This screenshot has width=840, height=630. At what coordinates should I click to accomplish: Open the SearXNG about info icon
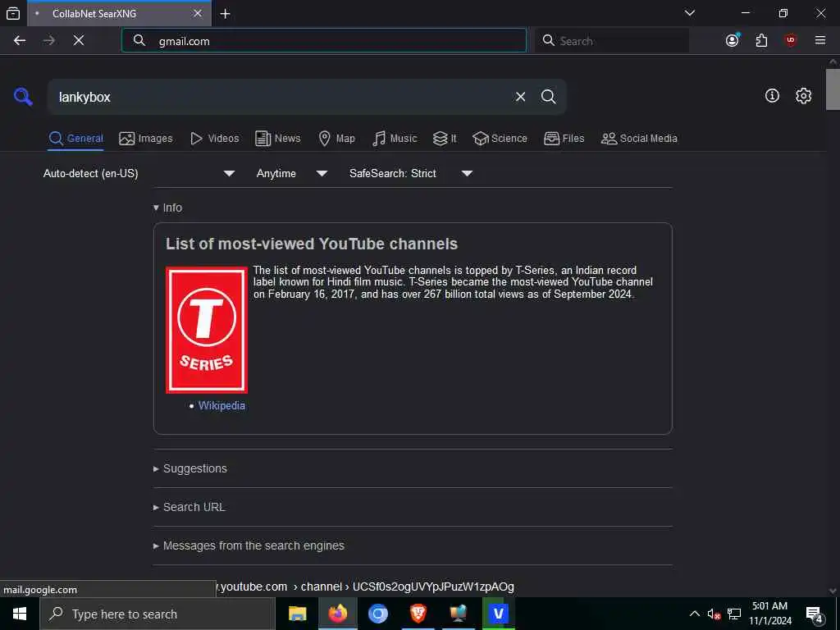[772, 96]
